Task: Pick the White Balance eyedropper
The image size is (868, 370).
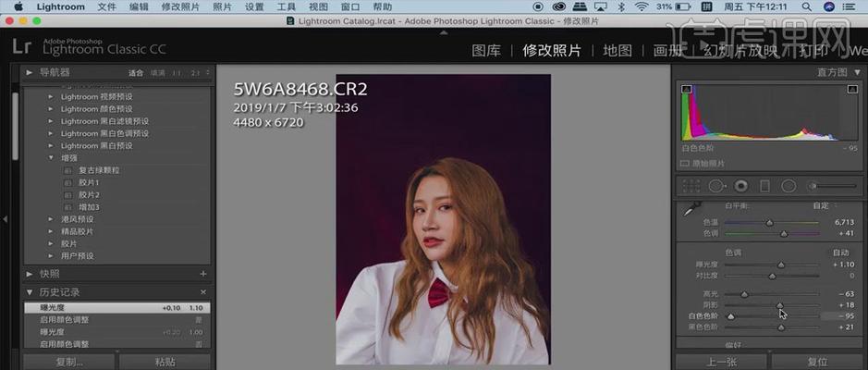Action: (692, 209)
